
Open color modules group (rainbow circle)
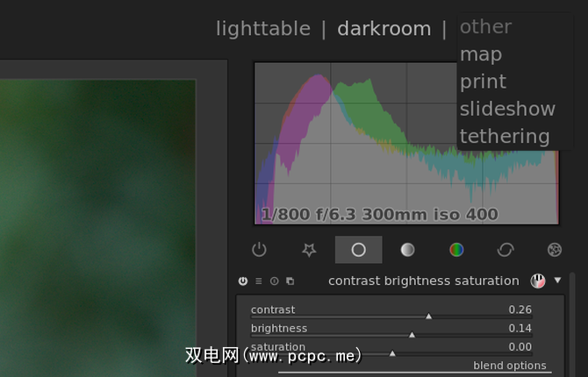click(456, 250)
